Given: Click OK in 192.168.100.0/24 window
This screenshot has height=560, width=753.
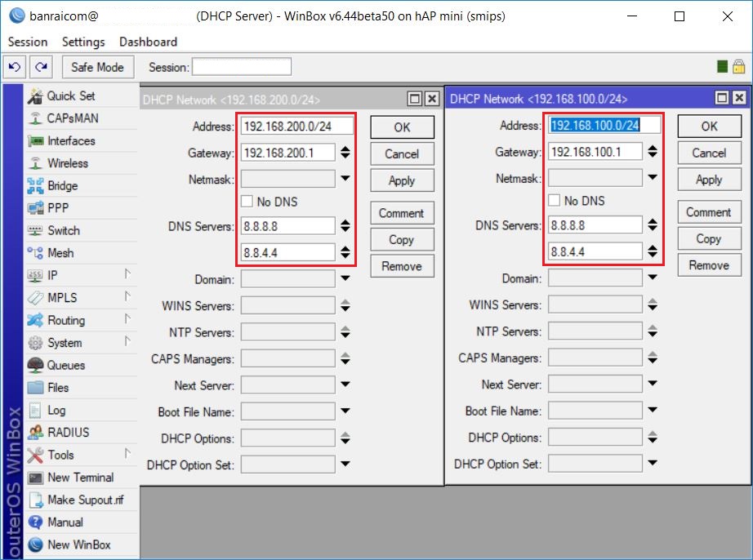Looking at the screenshot, I should pos(710,127).
